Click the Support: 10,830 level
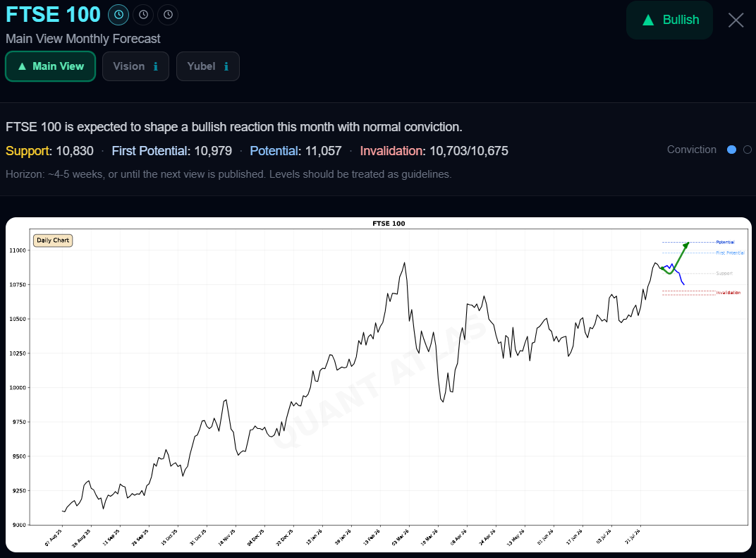 (x=49, y=151)
